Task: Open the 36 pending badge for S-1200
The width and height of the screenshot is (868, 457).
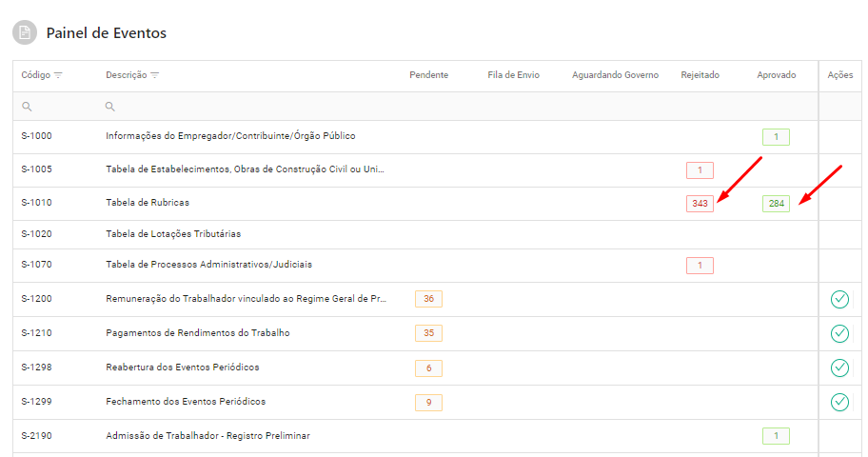Action: point(428,299)
